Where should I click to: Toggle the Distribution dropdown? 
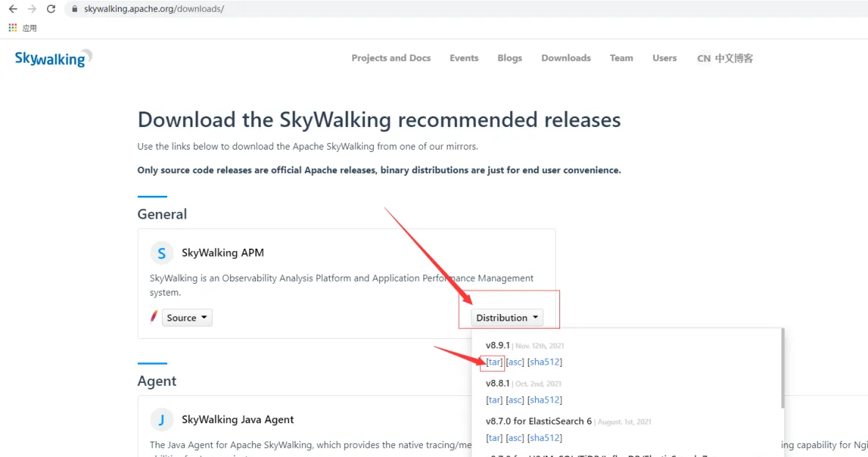[x=507, y=318]
